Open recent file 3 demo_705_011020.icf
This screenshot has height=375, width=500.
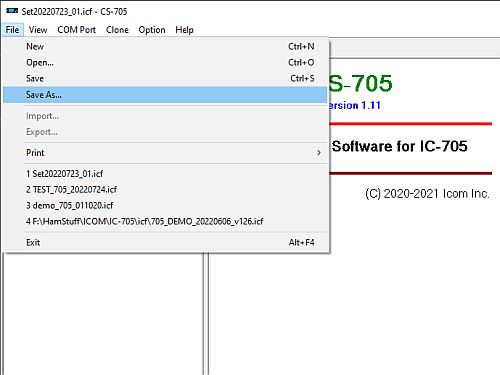[165, 205]
